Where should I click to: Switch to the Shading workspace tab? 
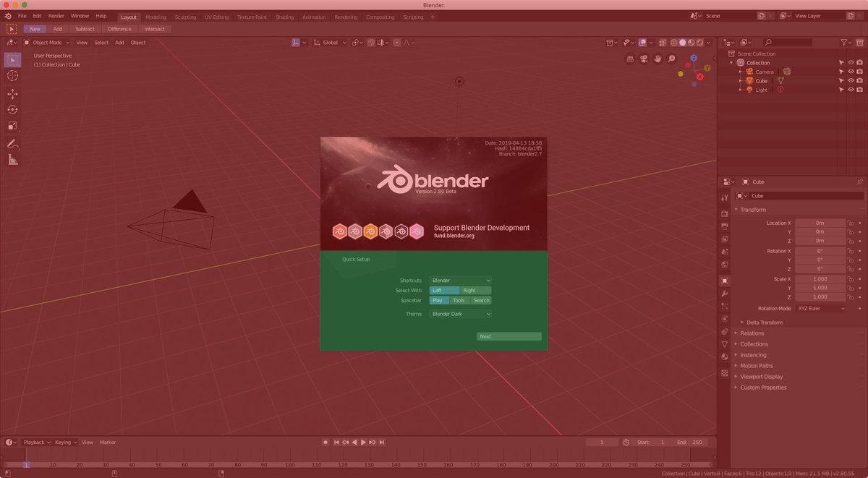[284, 17]
